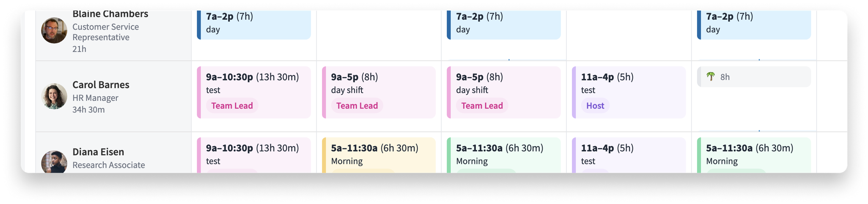Click Carol's first 9a–5p day shift
This screenshot has height=204, width=868.
(x=379, y=93)
